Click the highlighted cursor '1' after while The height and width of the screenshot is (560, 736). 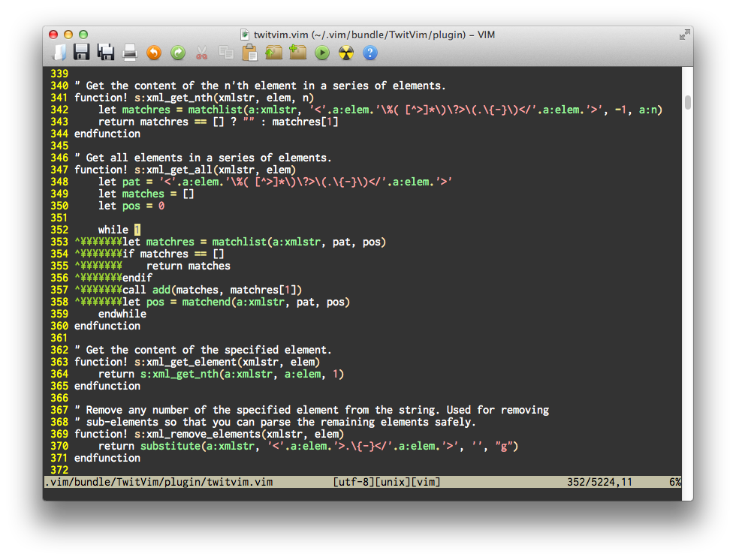(x=137, y=230)
